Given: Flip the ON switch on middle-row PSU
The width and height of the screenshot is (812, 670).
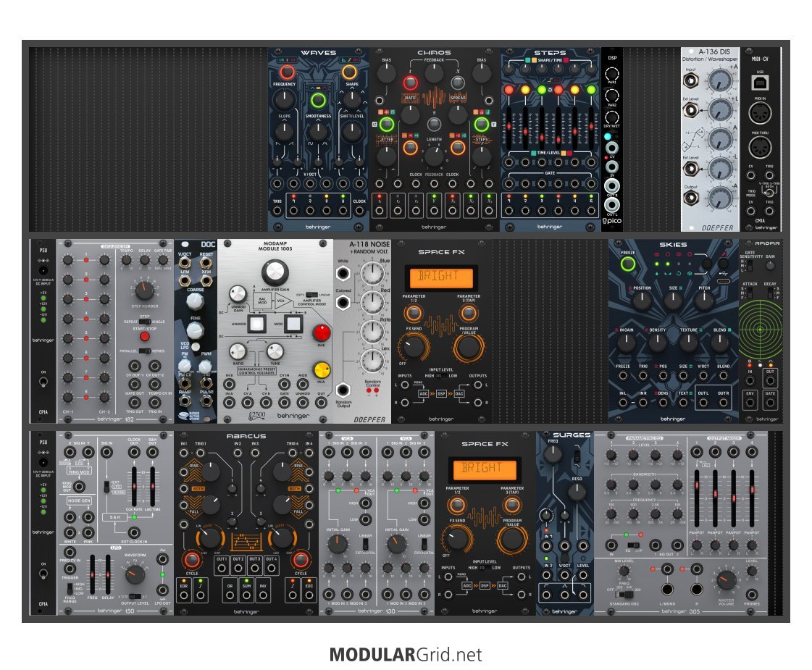Looking at the screenshot, I should (43, 382).
